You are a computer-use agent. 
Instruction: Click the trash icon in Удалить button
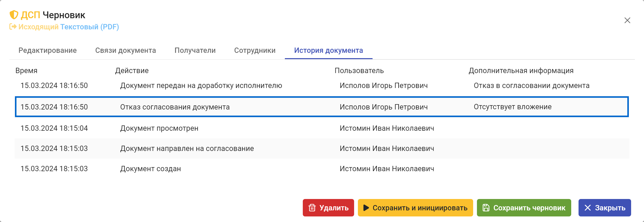pos(312,208)
